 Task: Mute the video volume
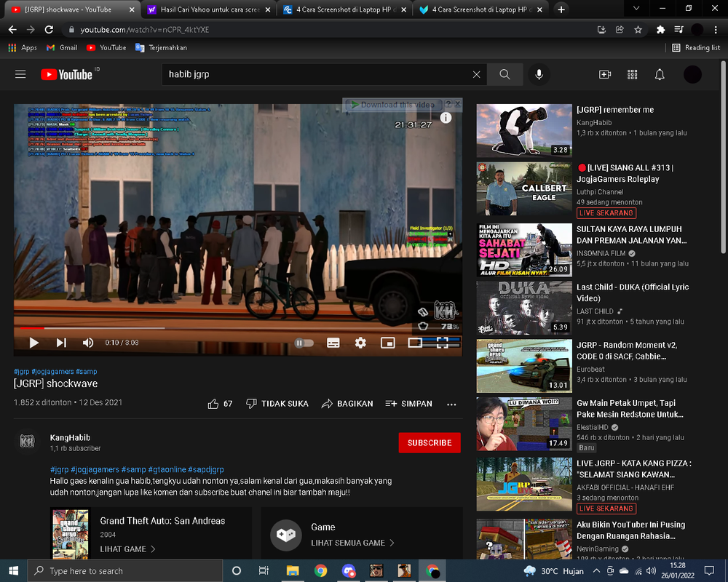[x=88, y=343]
